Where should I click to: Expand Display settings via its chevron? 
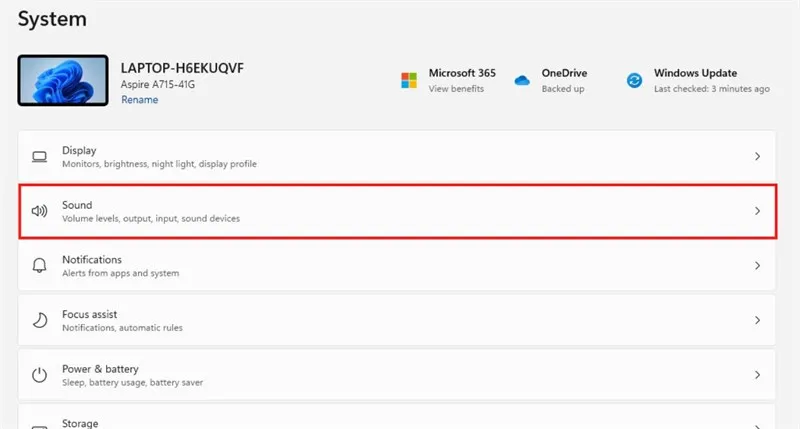click(x=757, y=157)
